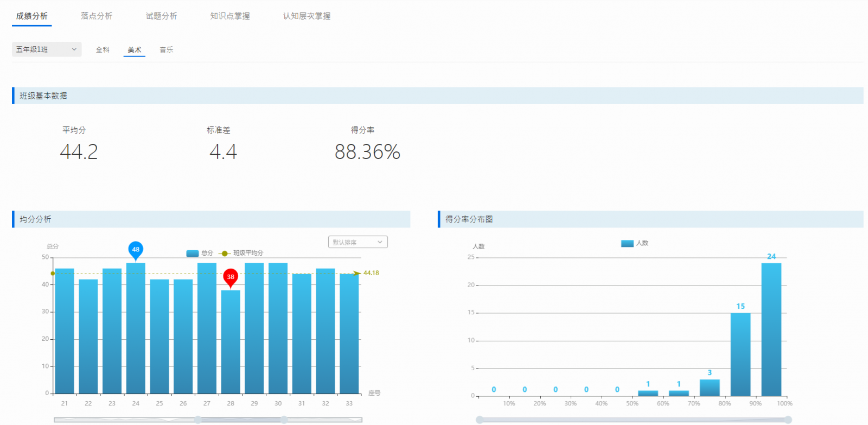The height and width of the screenshot is (425, 868).
Task: Click the 90% bar showing 15 students
Action: pyautogui.click(x=740, y=354)
